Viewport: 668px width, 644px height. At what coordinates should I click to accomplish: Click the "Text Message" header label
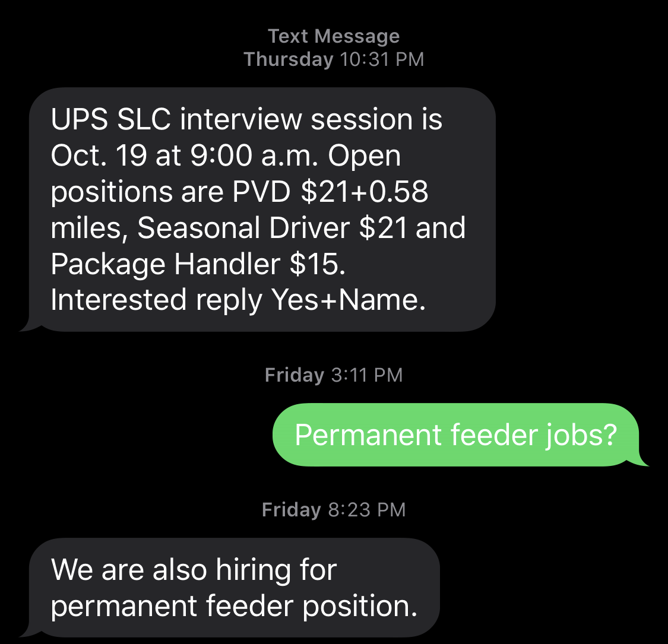tap(334, 36)
